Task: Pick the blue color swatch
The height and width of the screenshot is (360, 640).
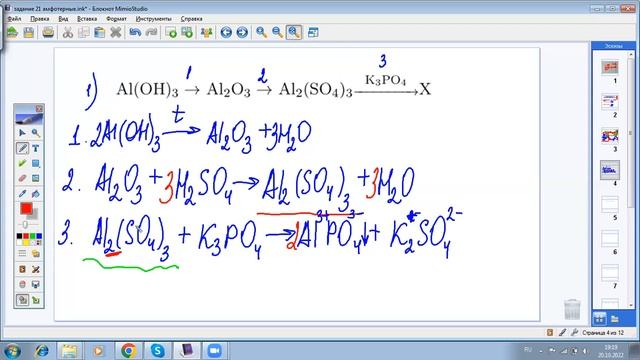Action: [39, 236]
